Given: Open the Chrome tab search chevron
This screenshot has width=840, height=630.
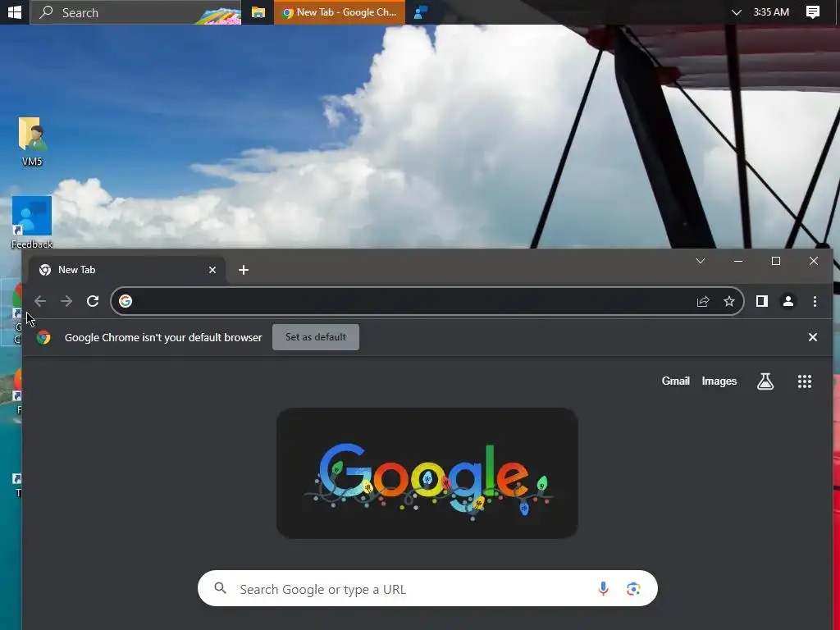Looking at the screenshot, I should [701, 261].
